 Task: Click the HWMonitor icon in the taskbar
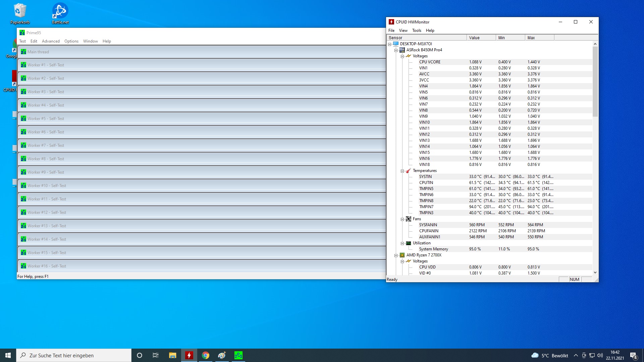click(189, 355)
